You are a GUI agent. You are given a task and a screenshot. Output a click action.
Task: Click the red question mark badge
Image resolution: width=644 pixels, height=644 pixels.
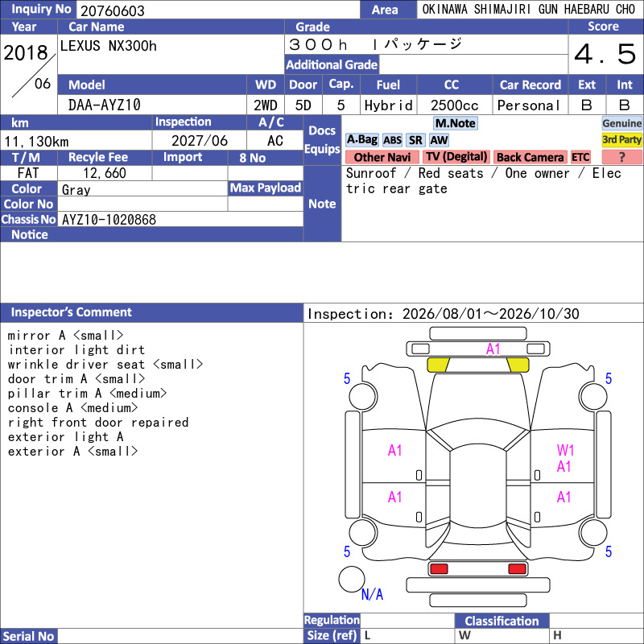click(621, 157)
